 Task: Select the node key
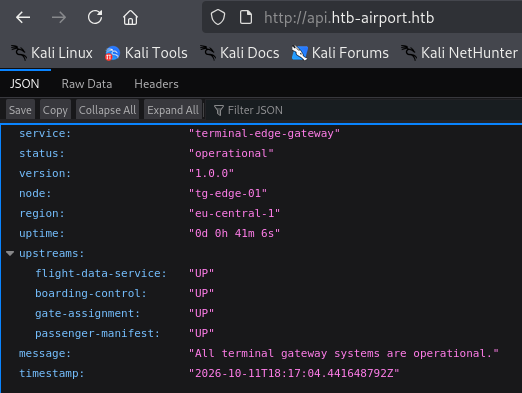[35, 193]
